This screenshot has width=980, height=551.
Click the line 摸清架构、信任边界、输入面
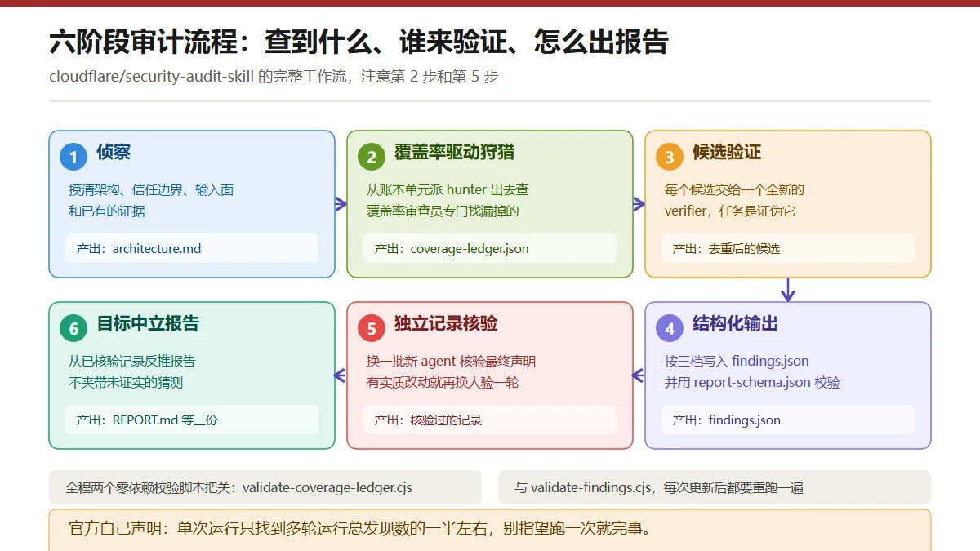pyautogui.click(x=151, y=190)
